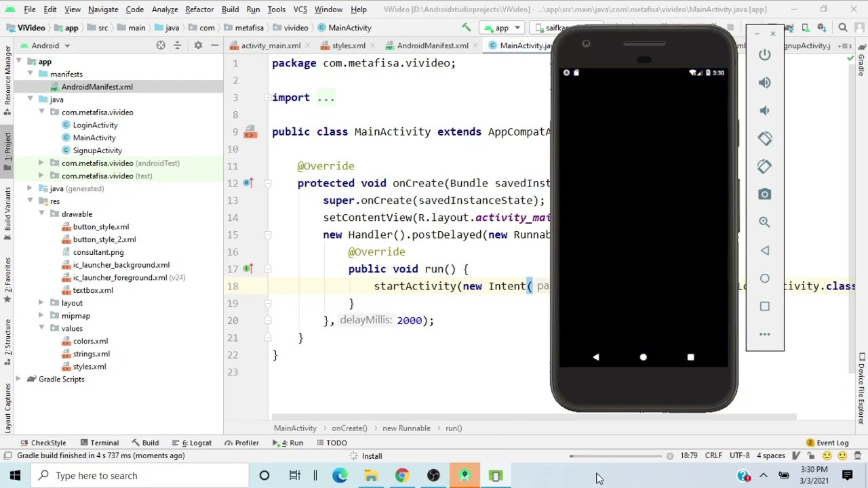Take an emulator screenshot with camera icon
Image resolution: width=868 pixels, height=488 pixels.
pyautogui.click(x=764, y=195)
